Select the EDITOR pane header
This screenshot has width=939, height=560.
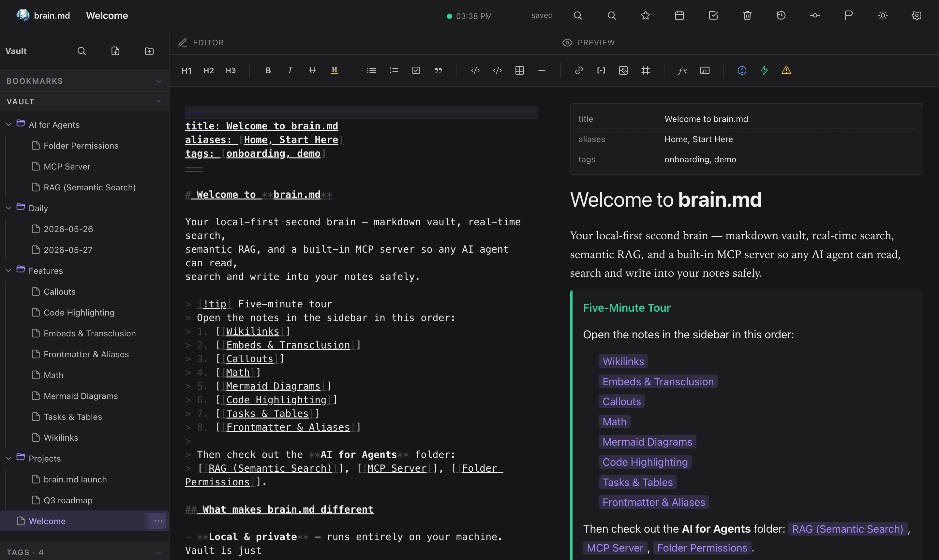pos(201,43)
